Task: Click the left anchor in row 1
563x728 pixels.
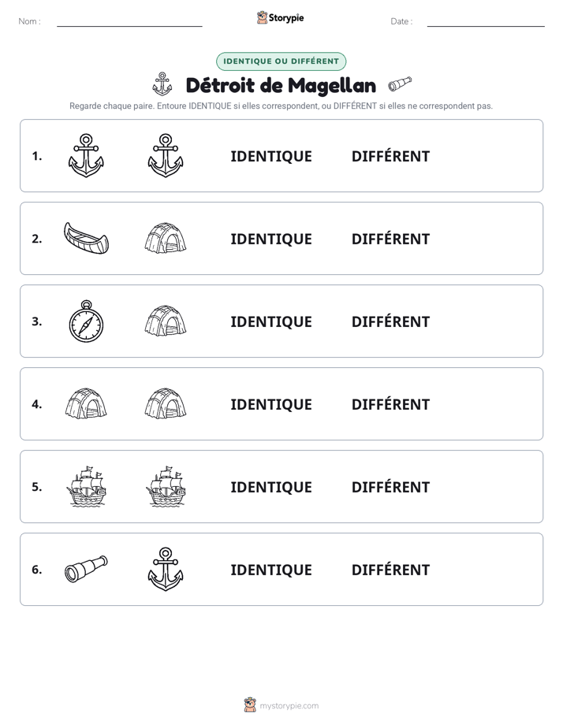Action: coord(86,155)
